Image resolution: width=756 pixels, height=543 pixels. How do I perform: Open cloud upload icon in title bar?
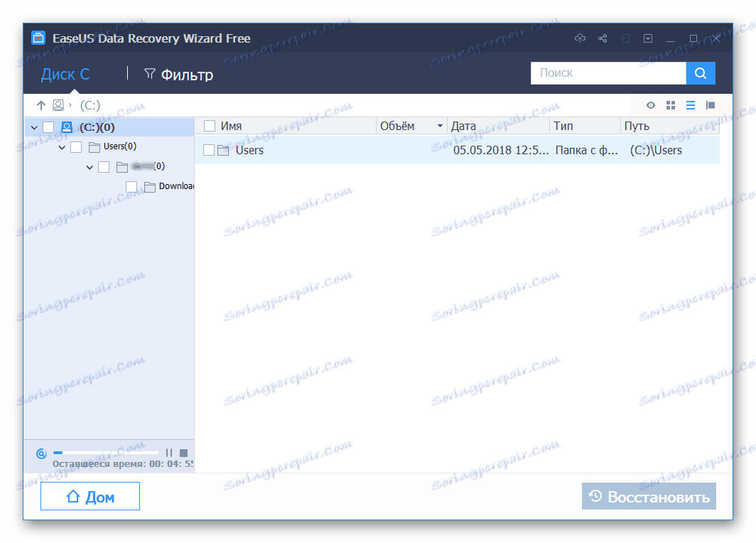point(580,38)
